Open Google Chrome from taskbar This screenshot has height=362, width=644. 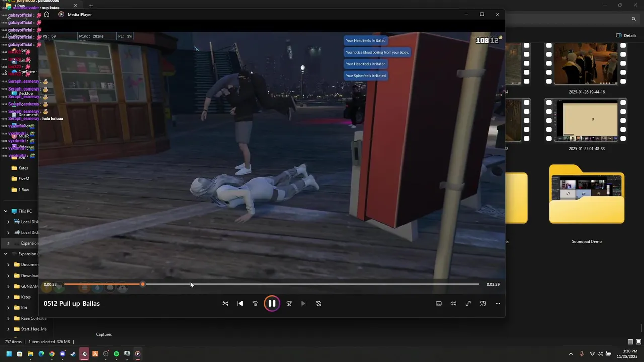(52, 354)
